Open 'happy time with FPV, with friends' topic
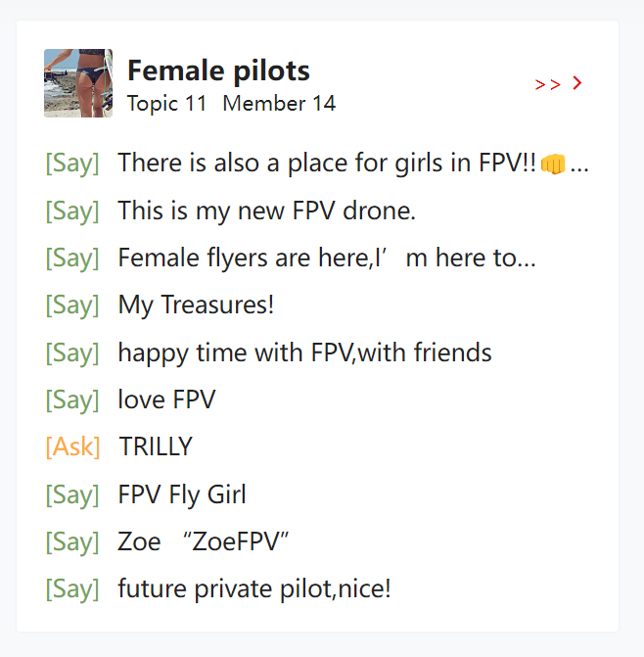644x657 pixels. pyautogui.click(x=304, y=352)
